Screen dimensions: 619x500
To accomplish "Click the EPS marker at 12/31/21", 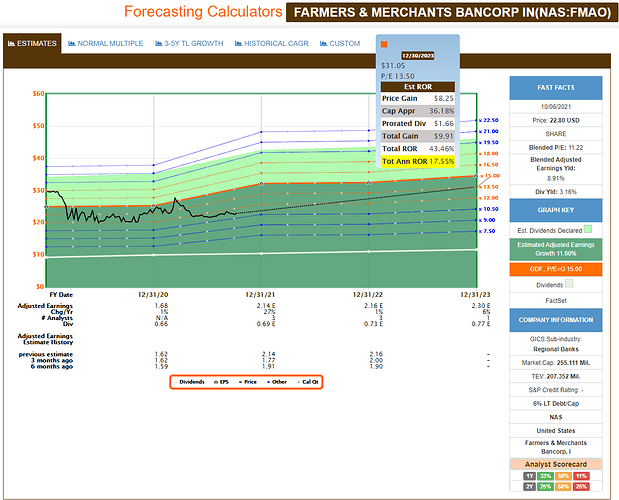I will point(261,184).
